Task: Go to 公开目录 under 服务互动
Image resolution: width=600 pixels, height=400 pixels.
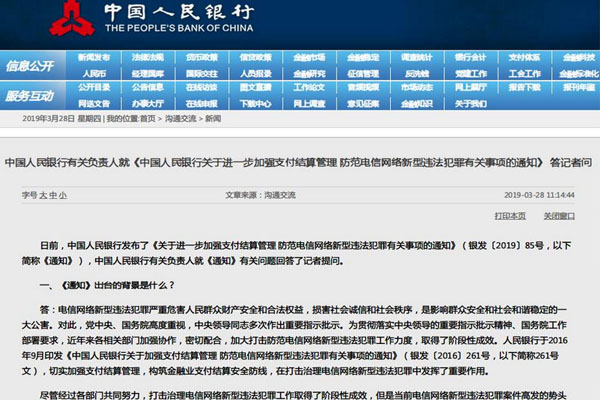Action: pyautogui.click(x=94, y=87)
